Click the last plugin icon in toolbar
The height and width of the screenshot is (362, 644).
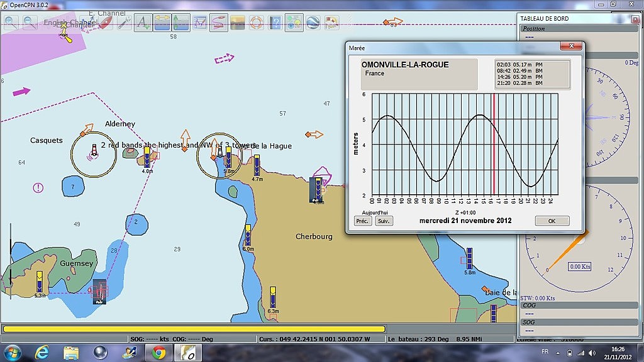point(332,22)
